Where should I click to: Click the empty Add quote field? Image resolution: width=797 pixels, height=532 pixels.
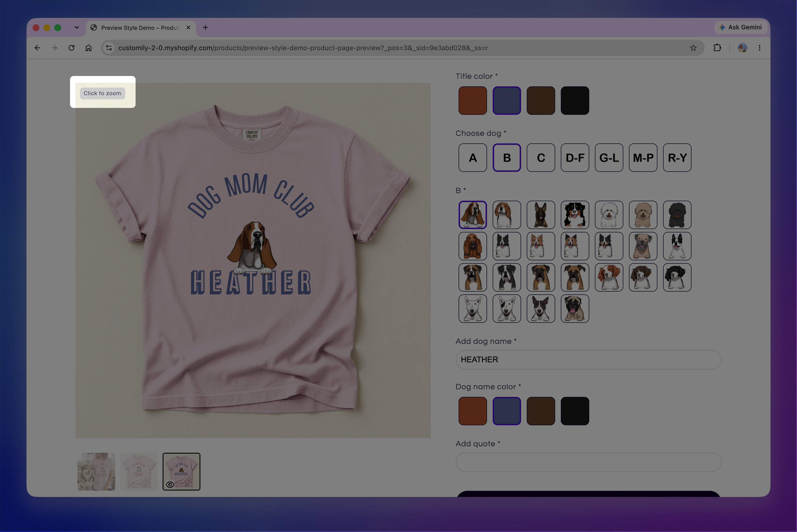pyautogui.click(x=588, y=462)
